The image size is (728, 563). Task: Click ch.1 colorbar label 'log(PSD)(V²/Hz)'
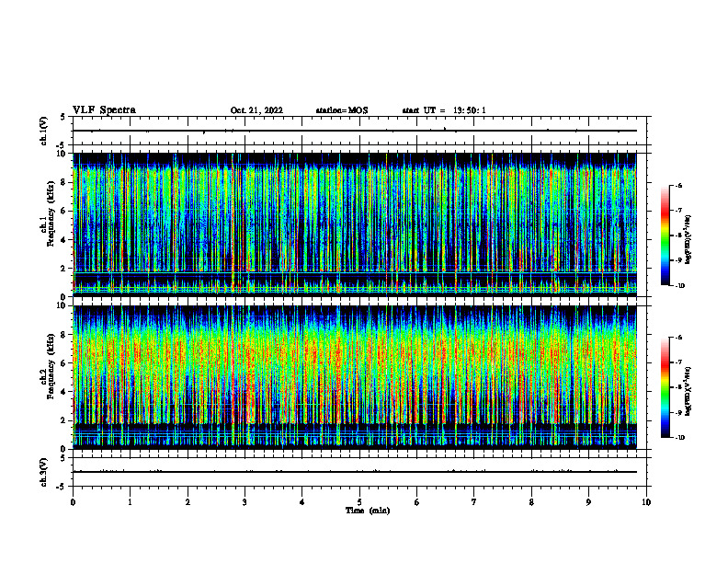(x=688, y=240)
